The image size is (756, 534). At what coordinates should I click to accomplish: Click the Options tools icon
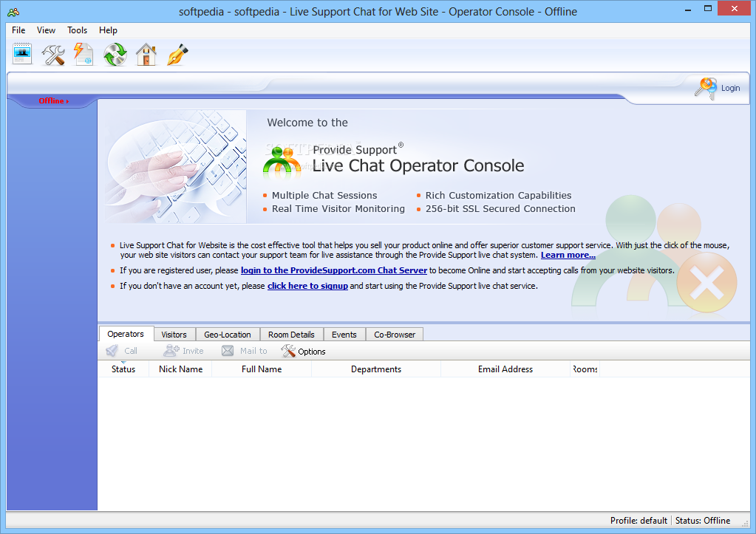pos(287,351)
